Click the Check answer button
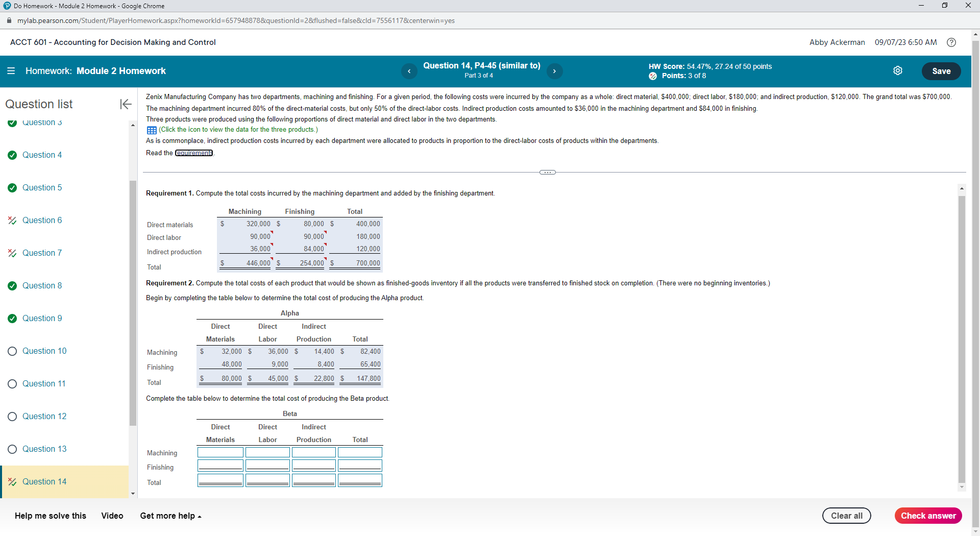Image resolution: width=980 pixels, height=536 pixels. [928, 516]
